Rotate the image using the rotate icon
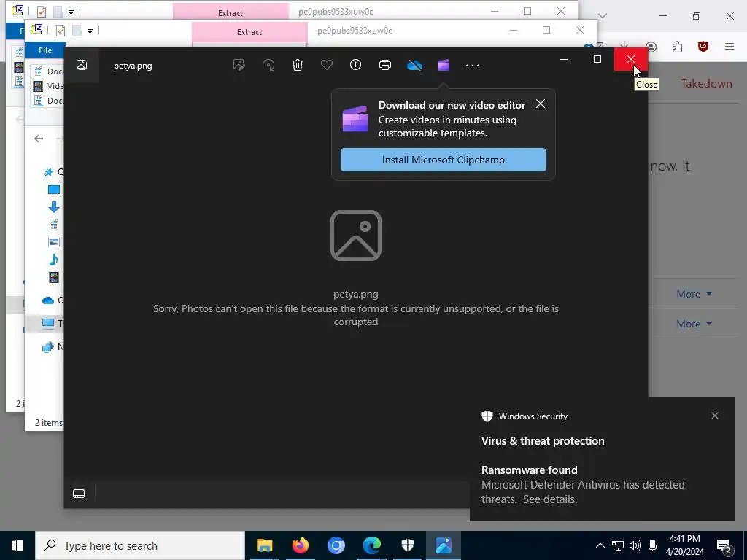The width and height of the screenshot is (747, 560). 268,65
